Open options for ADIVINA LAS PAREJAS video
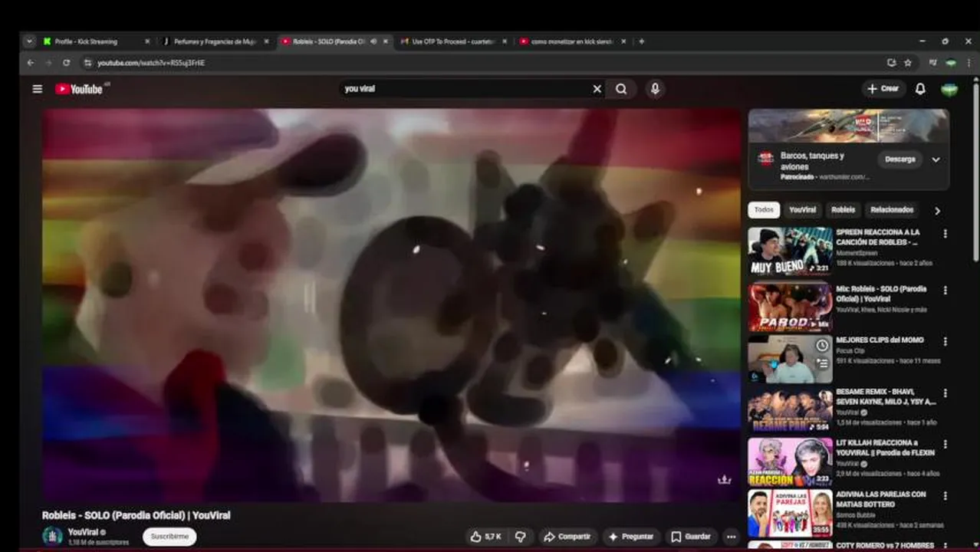Viewport: 980px width, 552px height. (945, 496)
